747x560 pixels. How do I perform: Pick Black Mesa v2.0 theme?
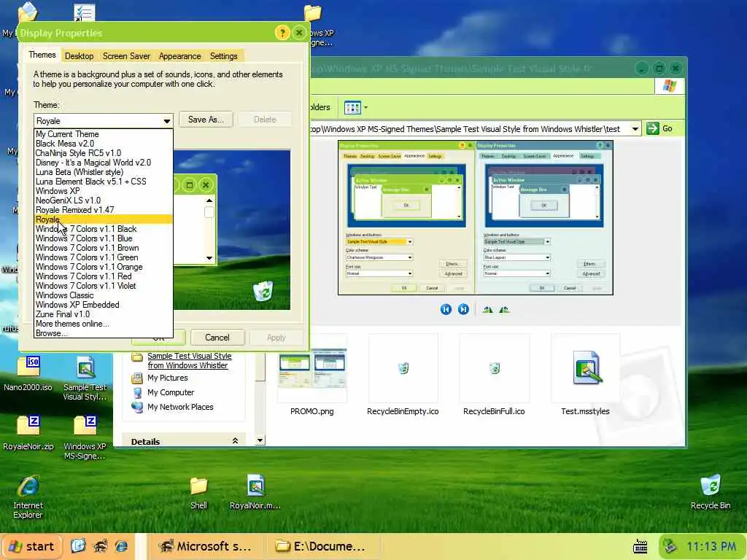click(104, 144)
